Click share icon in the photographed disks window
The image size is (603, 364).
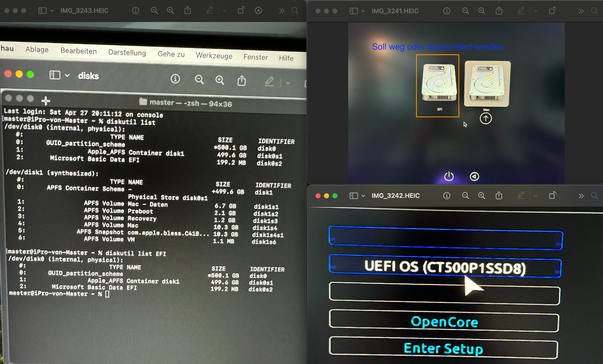(x=242, y=81)
